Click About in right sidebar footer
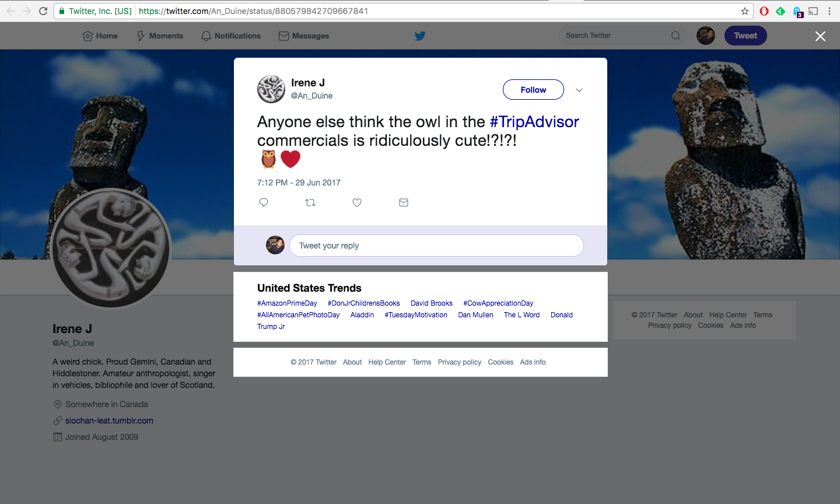This screenshot has width=840, height=504. pos(693,315)
